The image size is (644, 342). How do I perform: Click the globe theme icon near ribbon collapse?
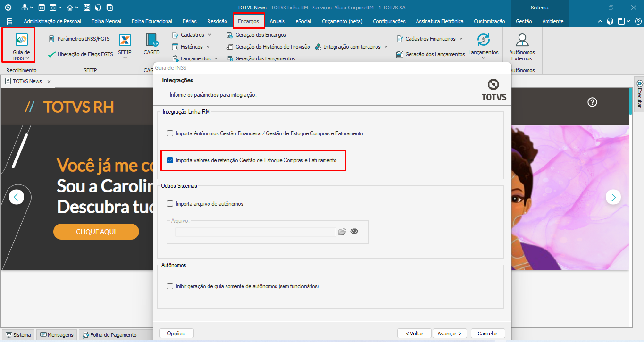click(x=610, y=21)
